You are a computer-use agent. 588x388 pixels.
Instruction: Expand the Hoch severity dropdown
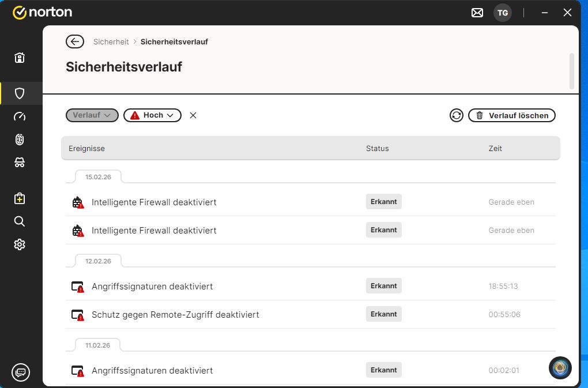point(152,115)
